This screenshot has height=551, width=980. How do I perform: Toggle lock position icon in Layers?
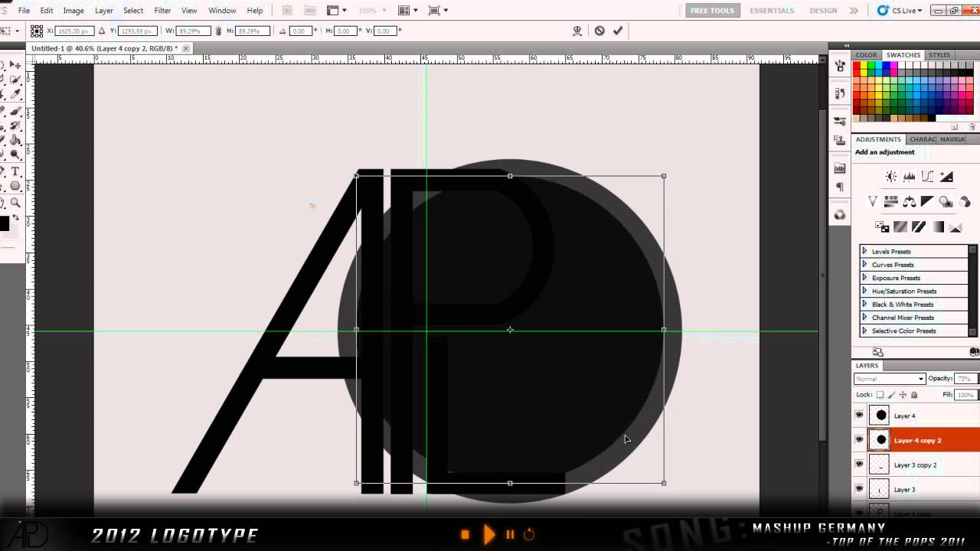903,395
